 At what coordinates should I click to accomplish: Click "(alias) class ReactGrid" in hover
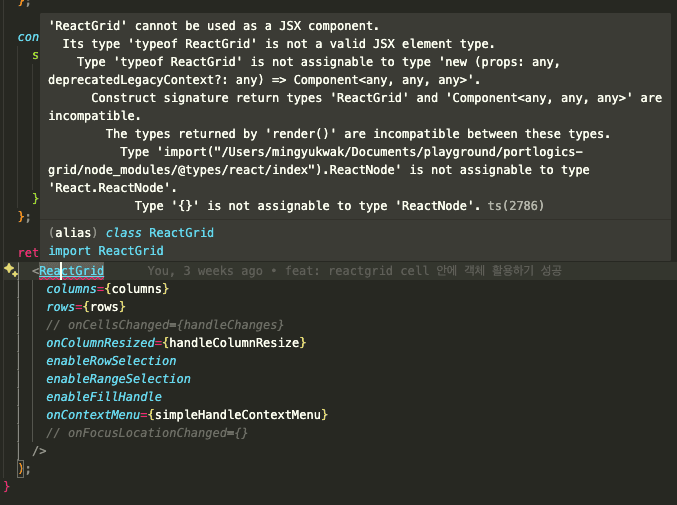pyautogui.click(x=131, y=232)
